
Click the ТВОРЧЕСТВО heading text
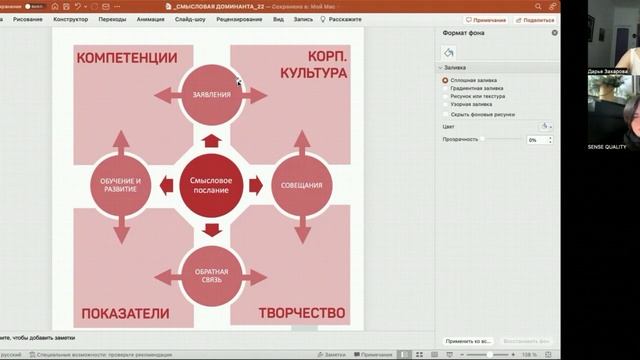click(302, 313)
